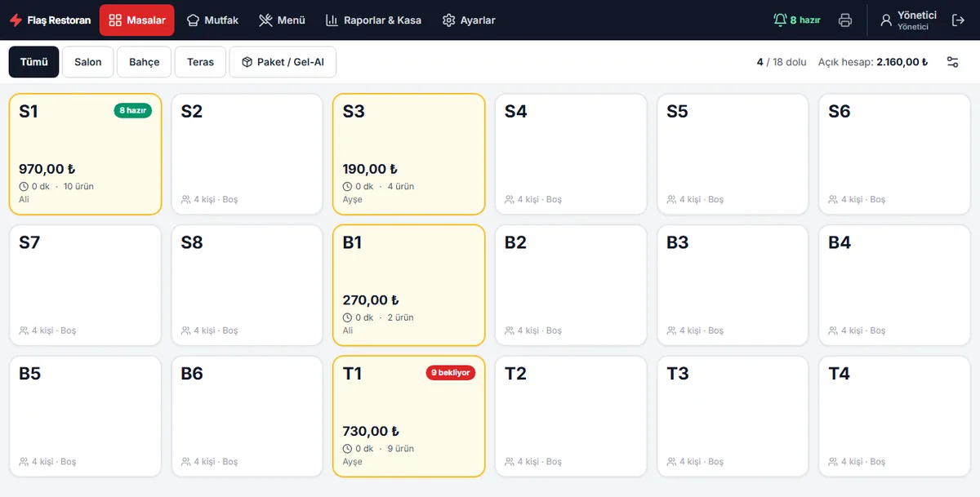The height and width of the screenshot is (497, 980).
Task: Open Raporlar & Kasa
Action: tap(373, 20)
